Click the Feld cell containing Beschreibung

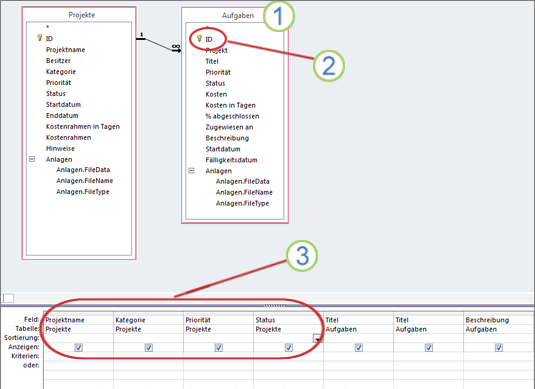[x=498, y=320]
